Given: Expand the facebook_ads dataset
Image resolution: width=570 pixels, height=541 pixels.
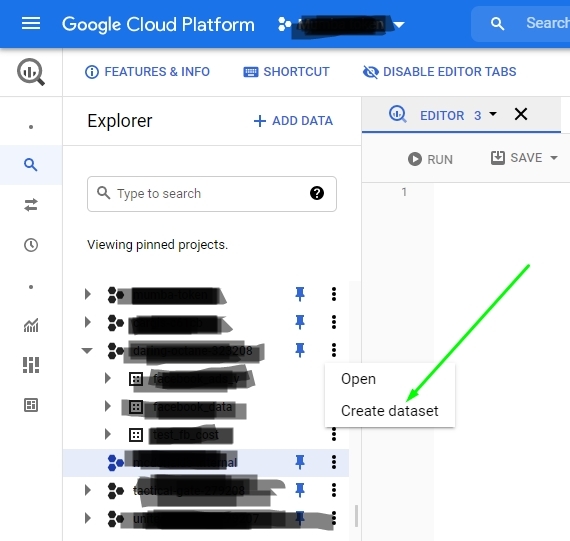Looking at the screenshot, I should coord(108,378).
